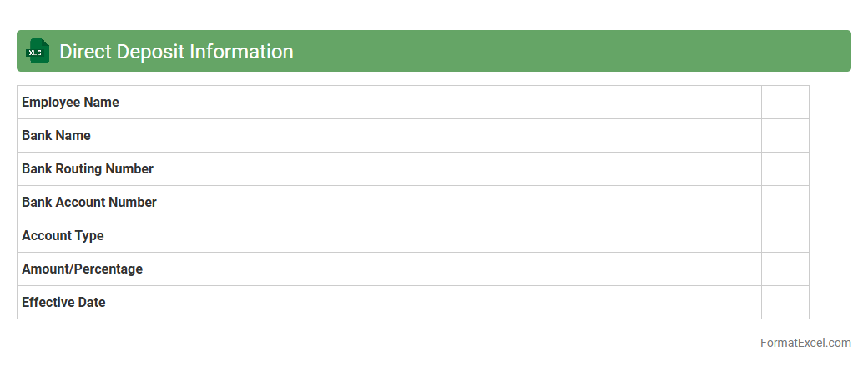Screen dimensions: 868x367
Task: Select the Bank Name label
Action: pos(56,136)
